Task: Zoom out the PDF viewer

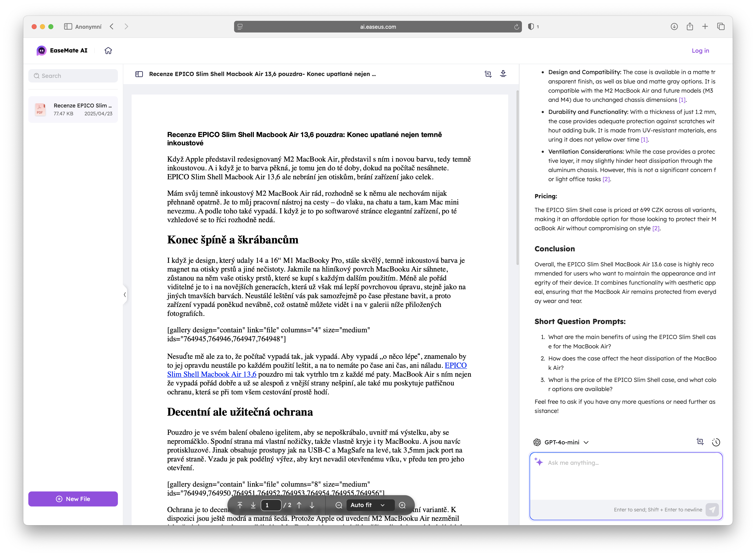Action: point(339,505)
